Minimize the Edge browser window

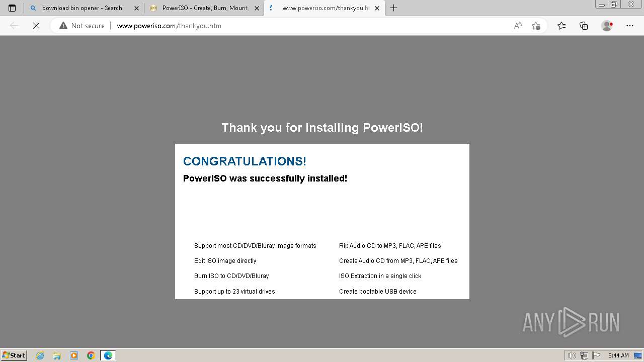tap(602, 5)
